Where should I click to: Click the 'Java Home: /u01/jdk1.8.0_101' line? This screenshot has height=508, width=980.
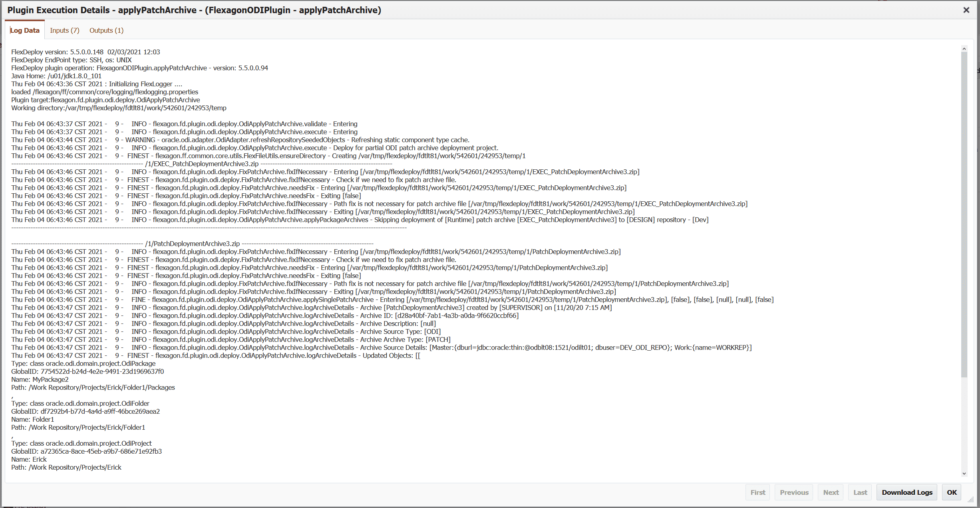point(56,76)
